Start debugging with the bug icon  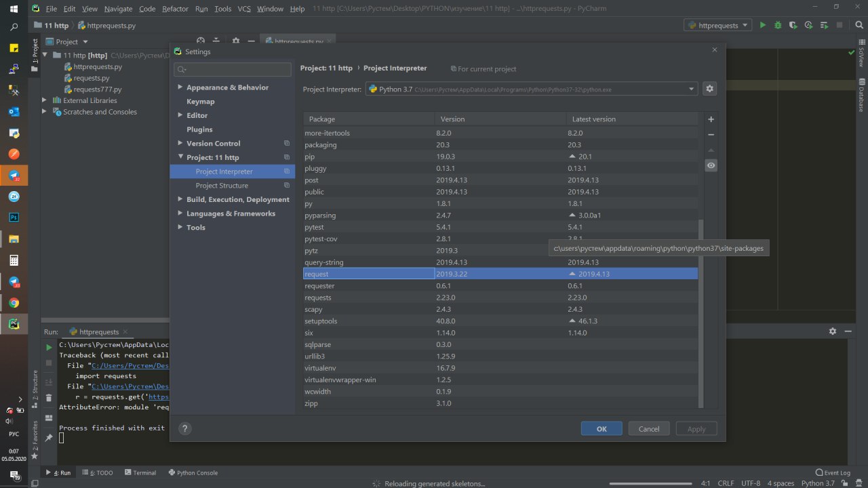(x=778, y=25)
